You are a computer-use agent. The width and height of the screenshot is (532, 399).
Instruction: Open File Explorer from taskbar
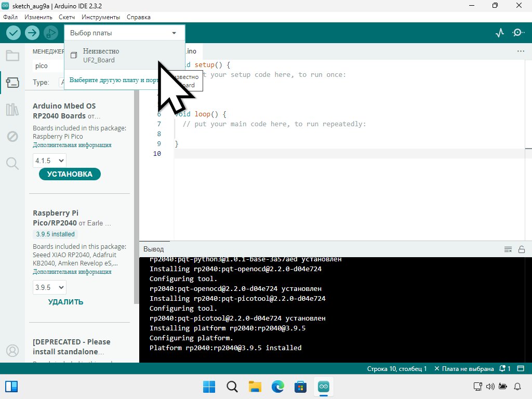click(255, 387)
